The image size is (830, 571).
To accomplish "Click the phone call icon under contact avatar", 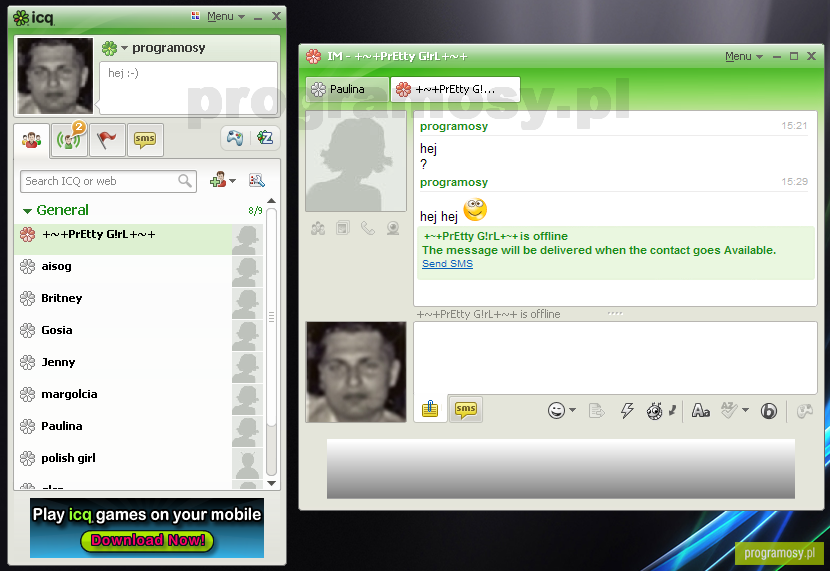I will [368, 228].
